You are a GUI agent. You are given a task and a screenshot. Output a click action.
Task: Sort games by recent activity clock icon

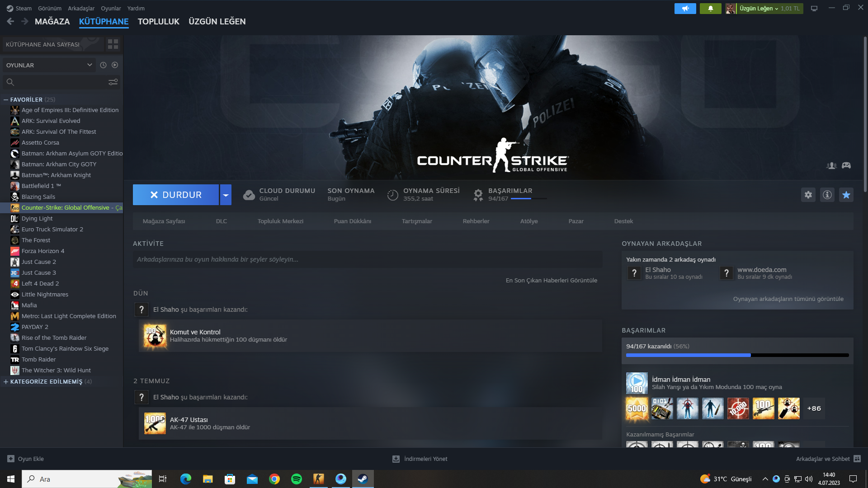tap(103, 65)
